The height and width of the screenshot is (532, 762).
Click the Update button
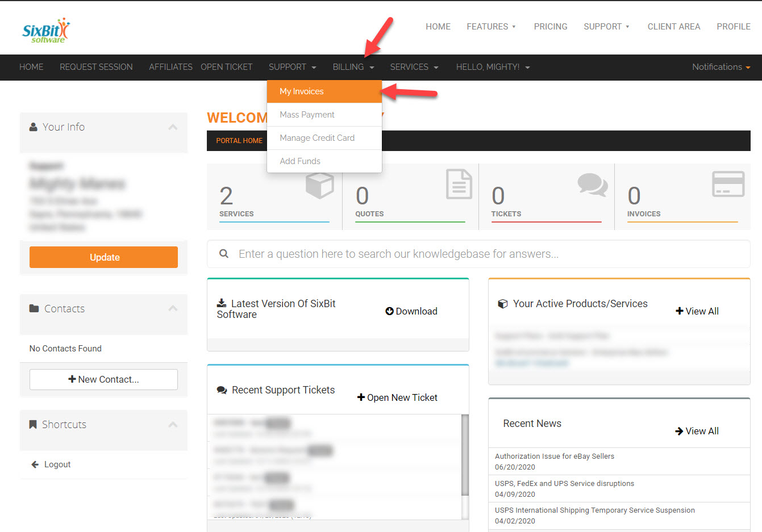click(103, 257)
